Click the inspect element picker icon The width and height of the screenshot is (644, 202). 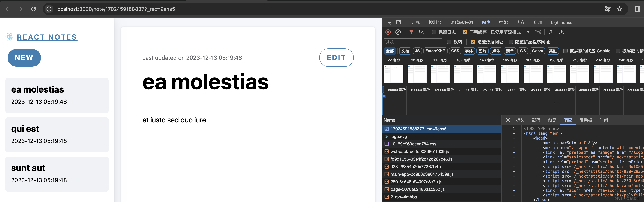point(388,23)
